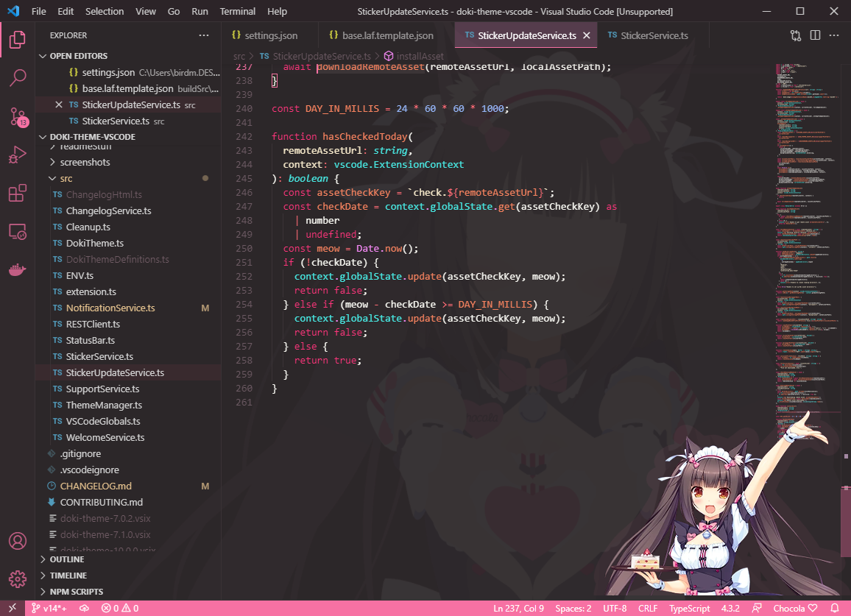The height and width of the screenshot is (616, 851).
Task: Split the editor using the split icon
Action: 817,35
